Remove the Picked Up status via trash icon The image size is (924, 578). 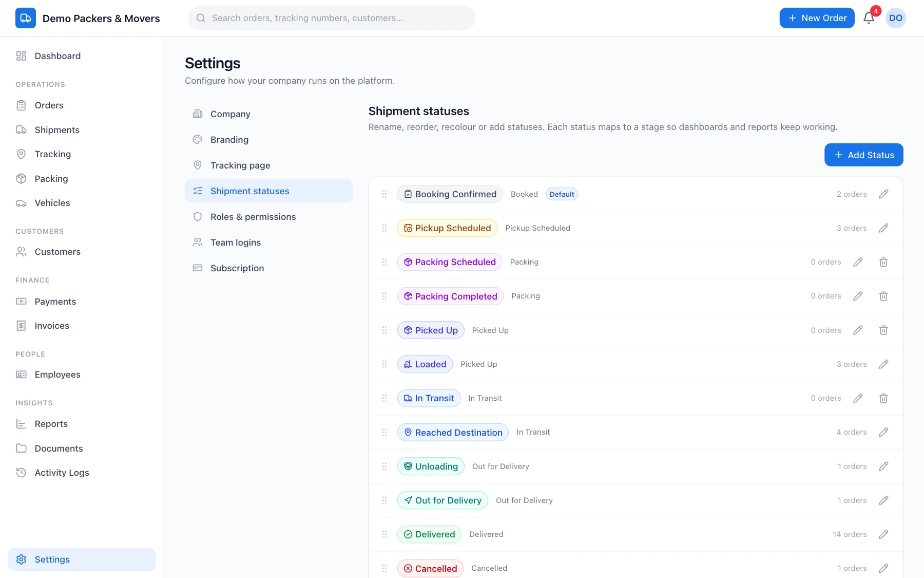[x=883, y=330]
